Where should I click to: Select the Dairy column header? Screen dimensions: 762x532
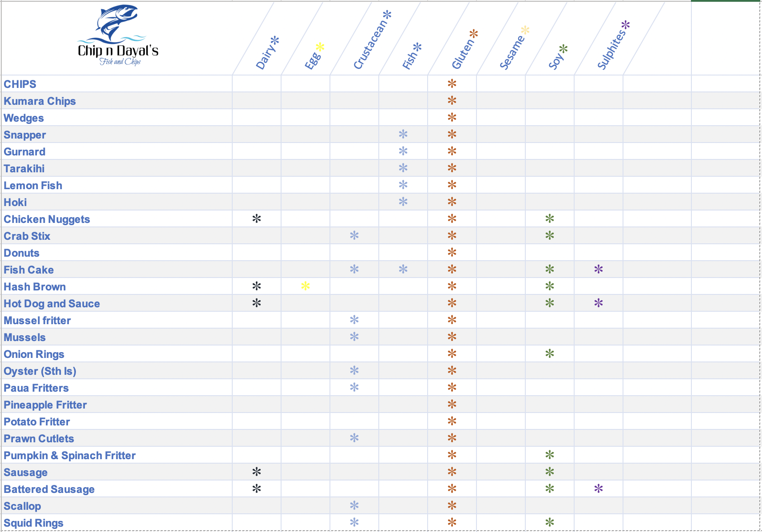267,53
